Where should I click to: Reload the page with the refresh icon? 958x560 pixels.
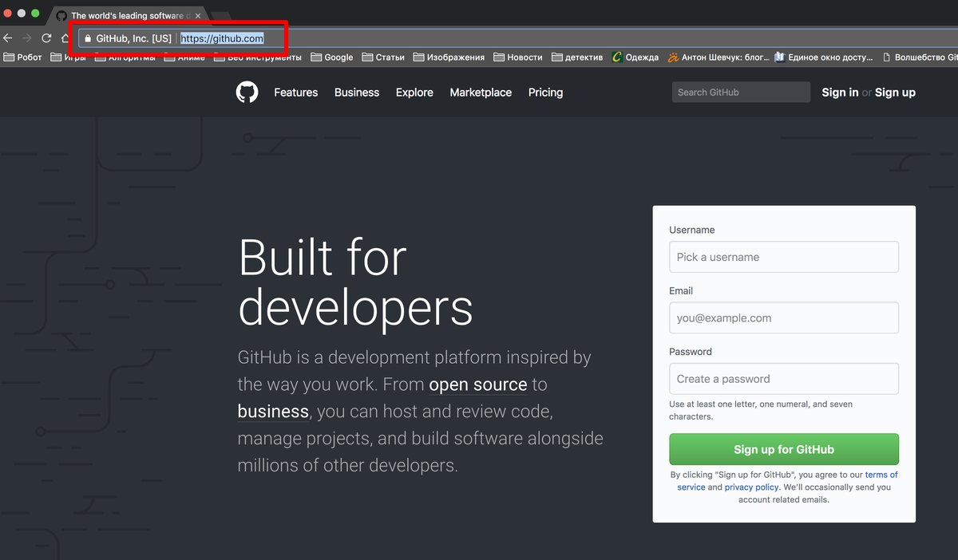click(46, 37)
